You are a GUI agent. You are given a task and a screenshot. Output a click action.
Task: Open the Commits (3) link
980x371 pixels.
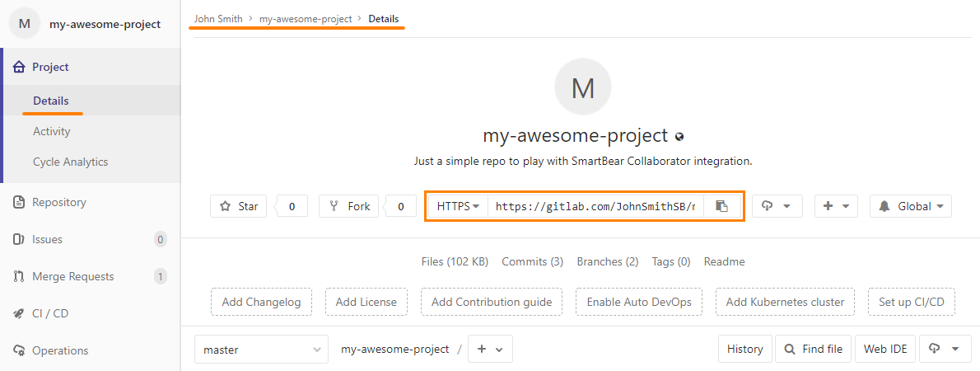pos(532,261)
